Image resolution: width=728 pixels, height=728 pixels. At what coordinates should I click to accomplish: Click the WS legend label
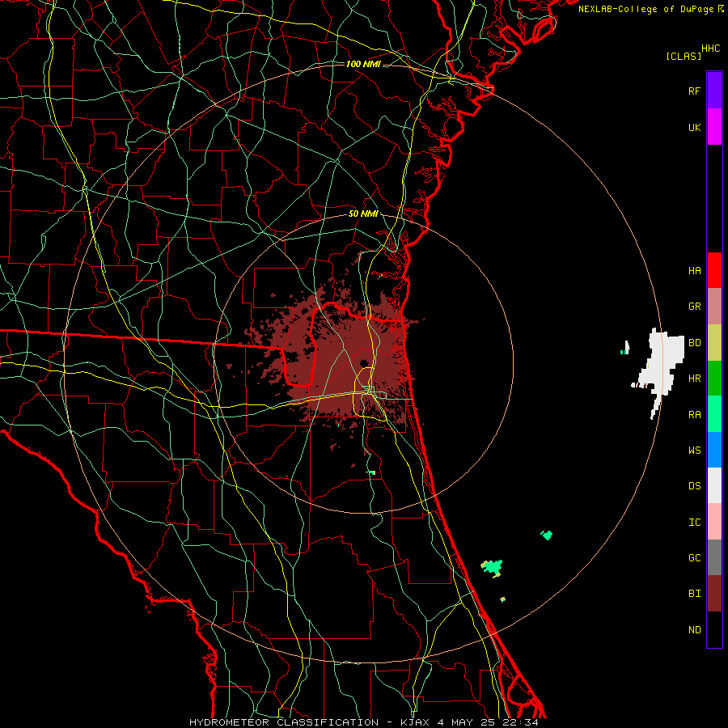pyautogui.click(x=694, y=451)
